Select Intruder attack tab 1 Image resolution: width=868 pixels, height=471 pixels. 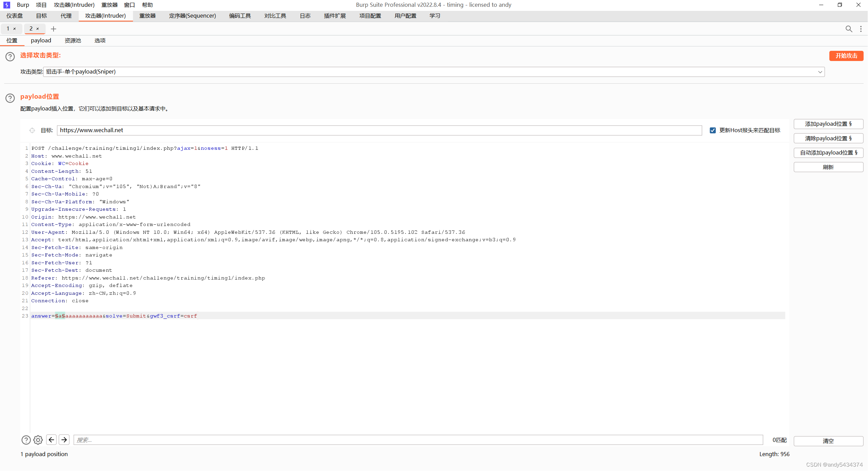[x=8, y=29]
